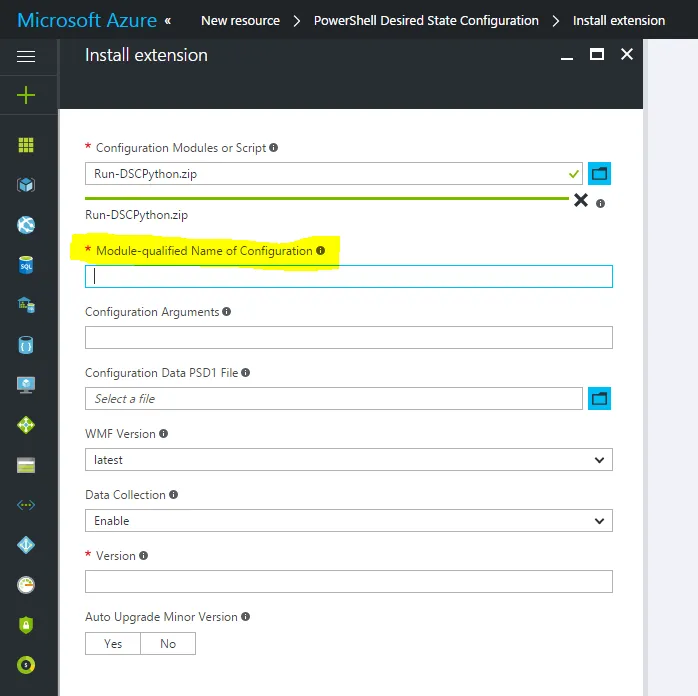The height and width of the screenshot is (696, 698).
Task: Show info for Configuration Modules or Script
Action: (274, 147)
